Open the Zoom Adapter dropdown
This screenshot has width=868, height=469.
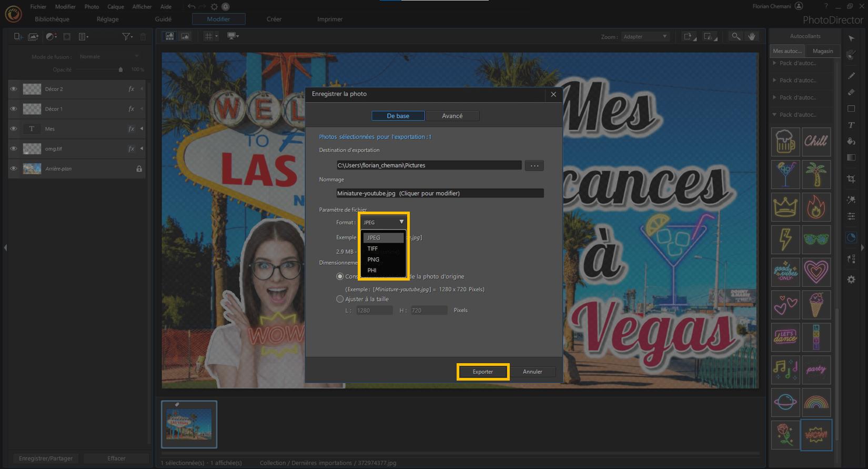645,37
